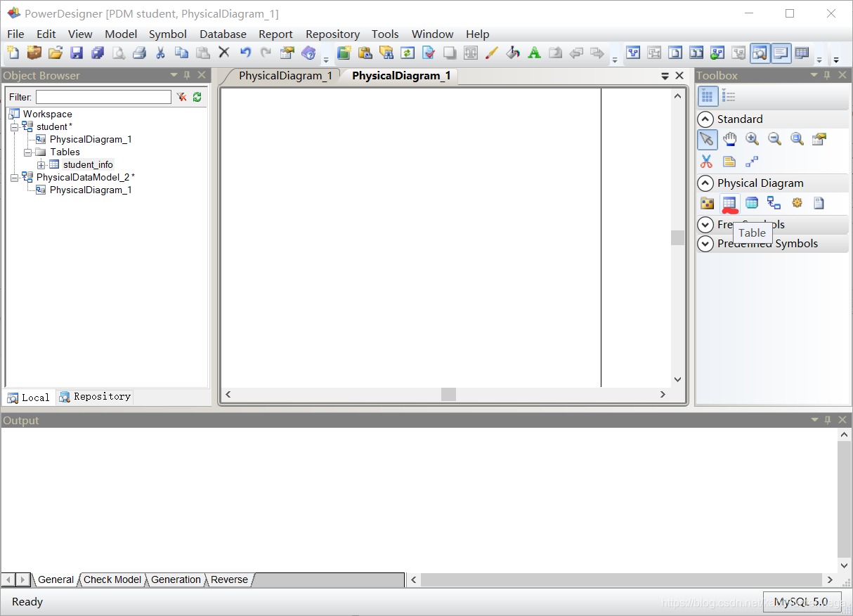Viewport: 853px width, 616px height.
Task: Pin the Toolbox panel
Action: pyautogui.click(x=826, y=75)
